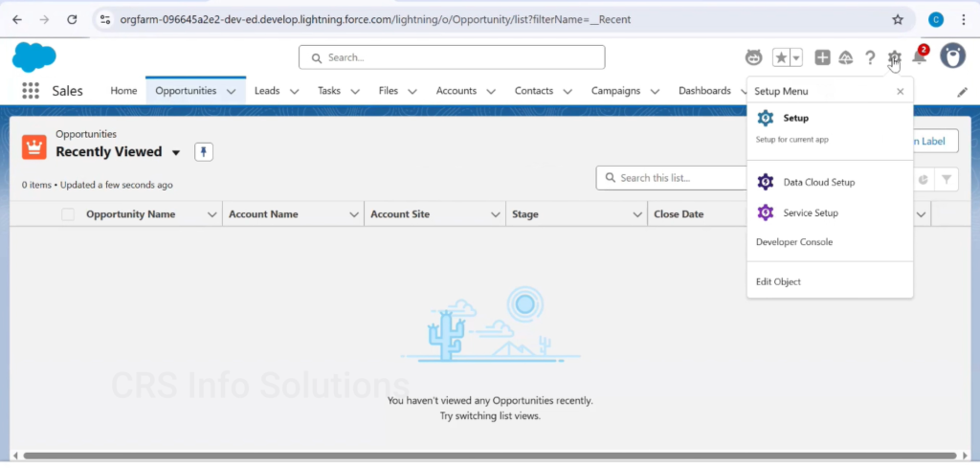Open the Files tab dropdown chevron
The height and width of the screenshot is (468, 980).
click(412, 91)
